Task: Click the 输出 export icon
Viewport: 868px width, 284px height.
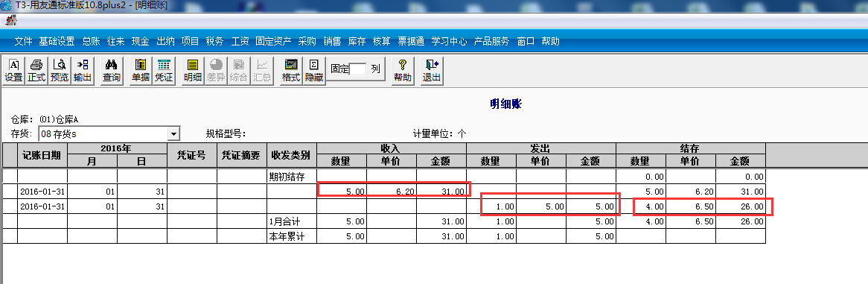Action: [83, 71]
